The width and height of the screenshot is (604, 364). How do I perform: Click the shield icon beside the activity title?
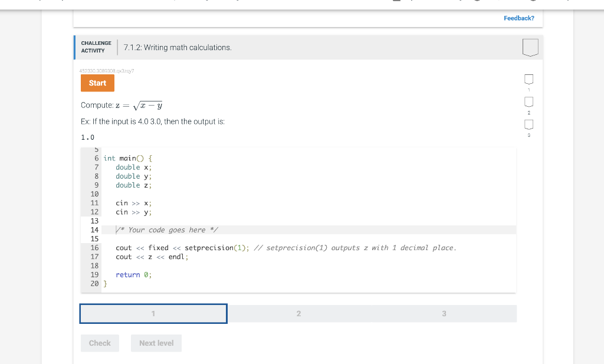(529, 48)
